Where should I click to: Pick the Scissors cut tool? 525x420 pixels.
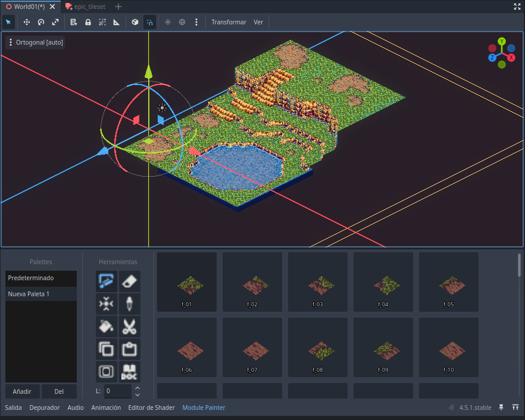pos(130,326)
